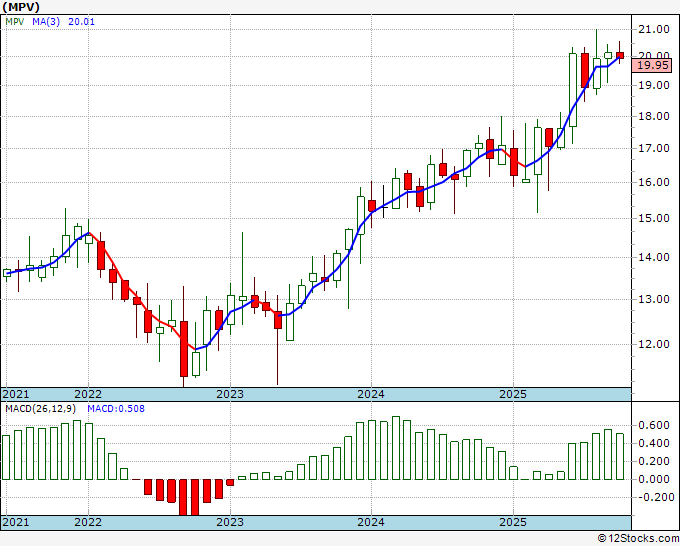Click 2025 on the price chart timeline
Image resolution: width=680 pixels, height=546 pixels.
click(x=513, y=394)
